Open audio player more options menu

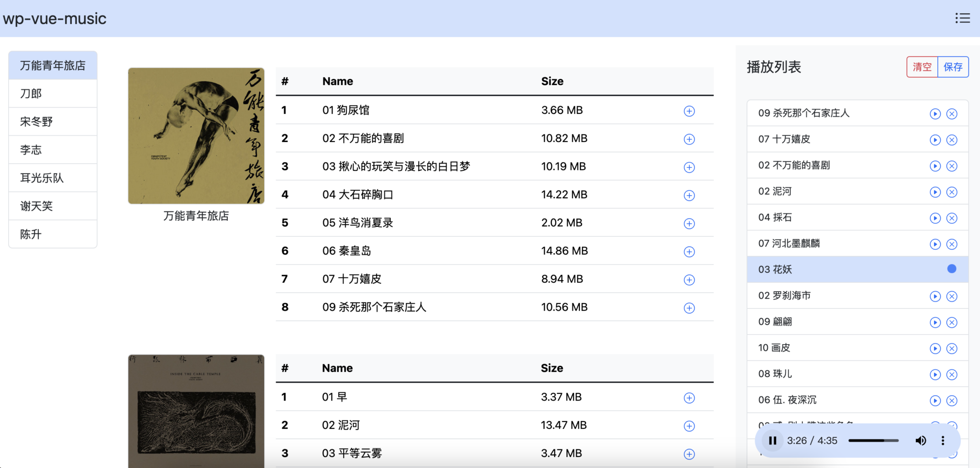coord(943,440)
